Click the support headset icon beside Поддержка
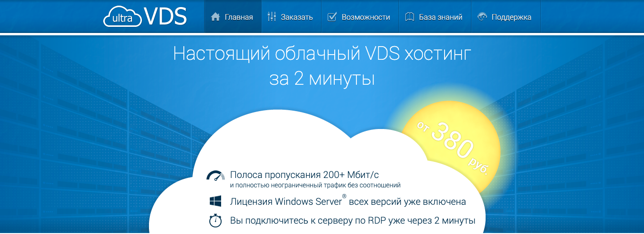This screenshot has height=234, width=644. click(482, 17)
